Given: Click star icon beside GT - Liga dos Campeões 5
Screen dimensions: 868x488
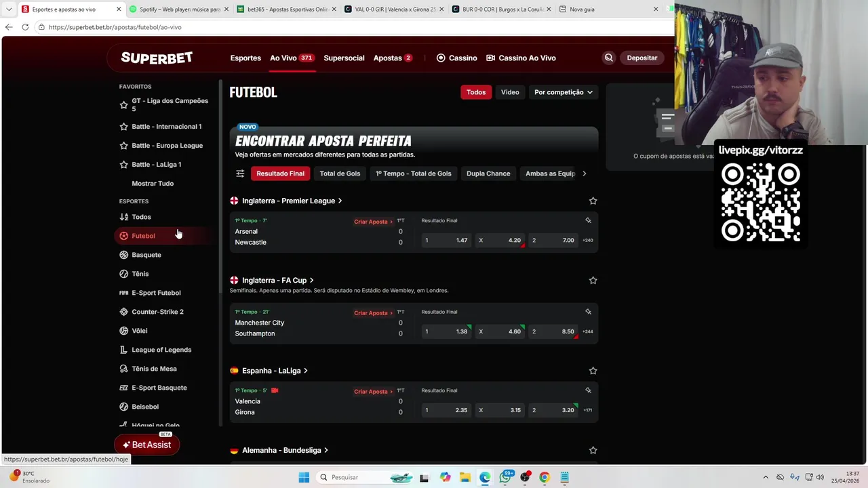Looking at the screenshot, I should 123,105.
